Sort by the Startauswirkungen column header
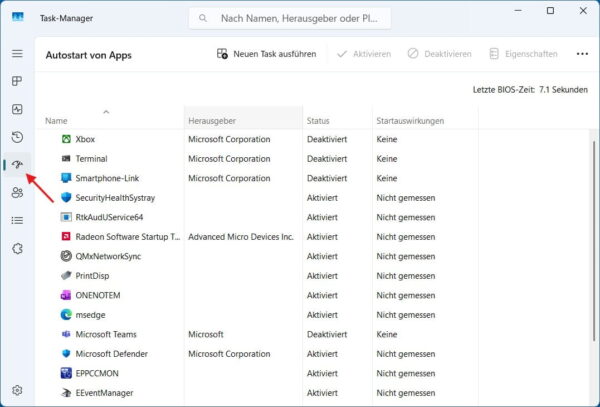 [410, 121]
